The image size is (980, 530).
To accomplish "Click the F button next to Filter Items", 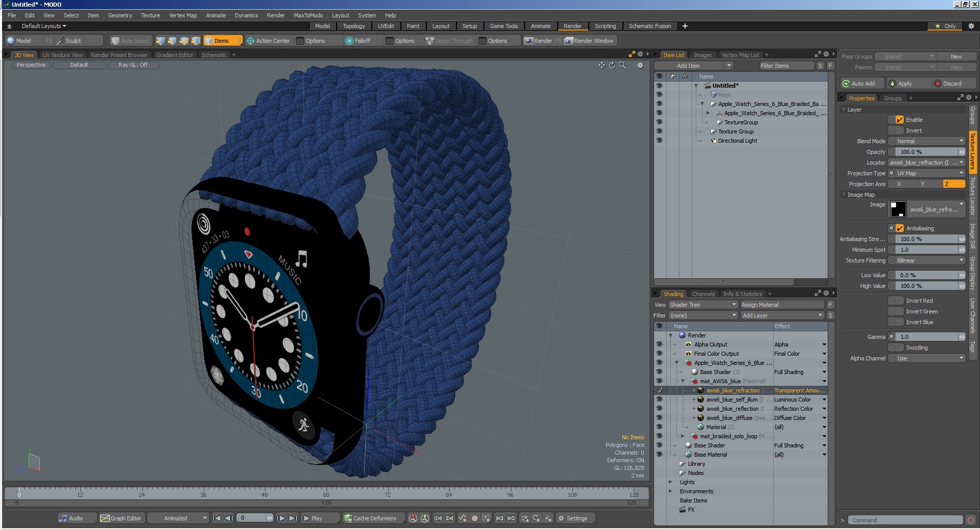I will tap(830, 66).
